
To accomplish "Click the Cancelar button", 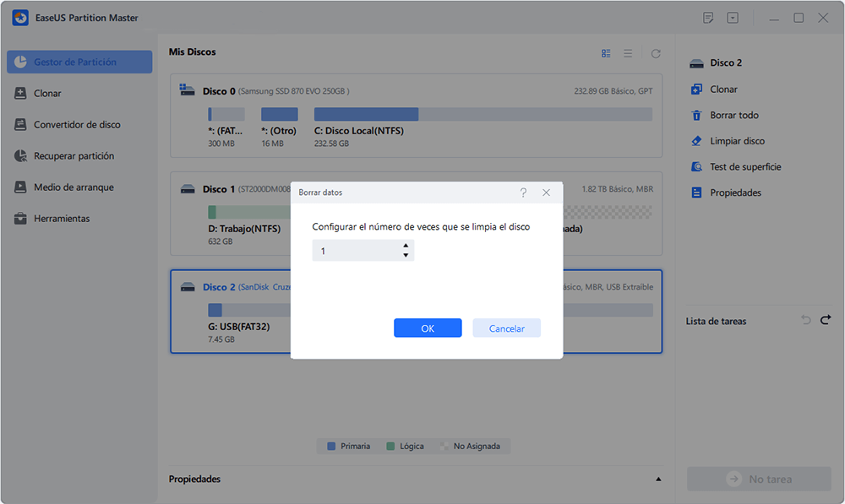I will point(506,328).
